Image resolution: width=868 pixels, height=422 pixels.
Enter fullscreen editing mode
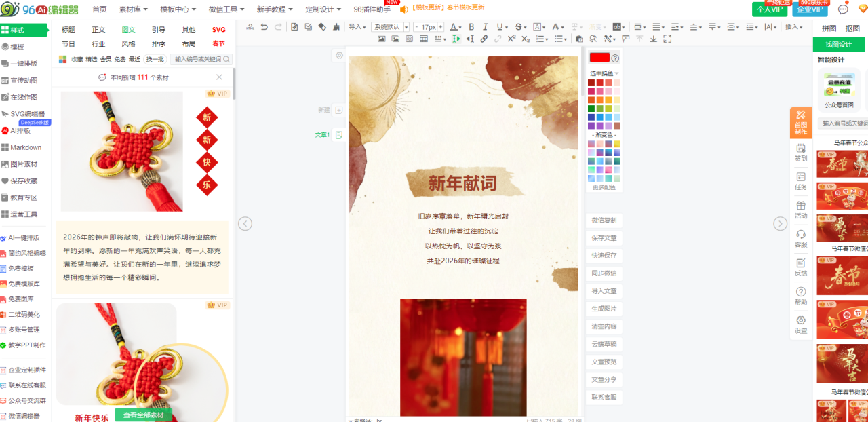(667, 39)
